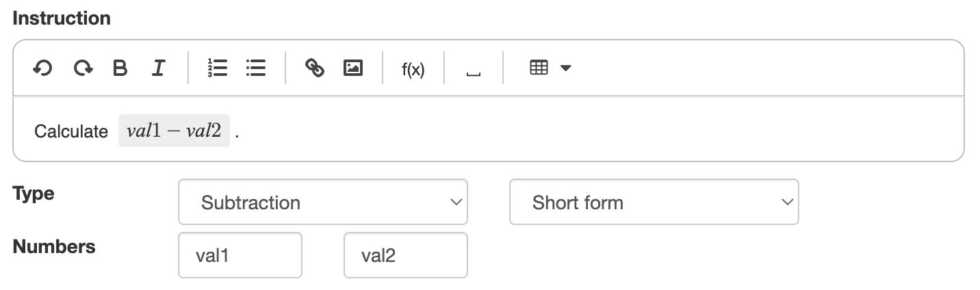The image size is (980, 290).
Task: Insert a numbered list
Action: (217, 68)
